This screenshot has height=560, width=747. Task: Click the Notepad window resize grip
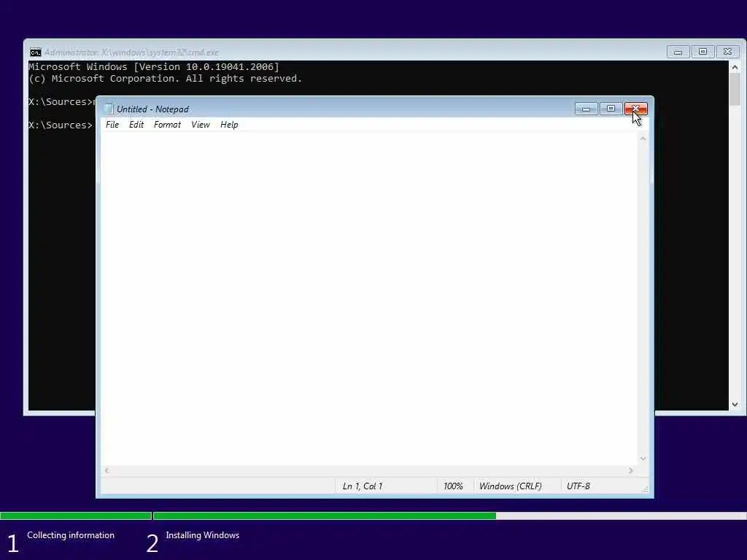645,489
